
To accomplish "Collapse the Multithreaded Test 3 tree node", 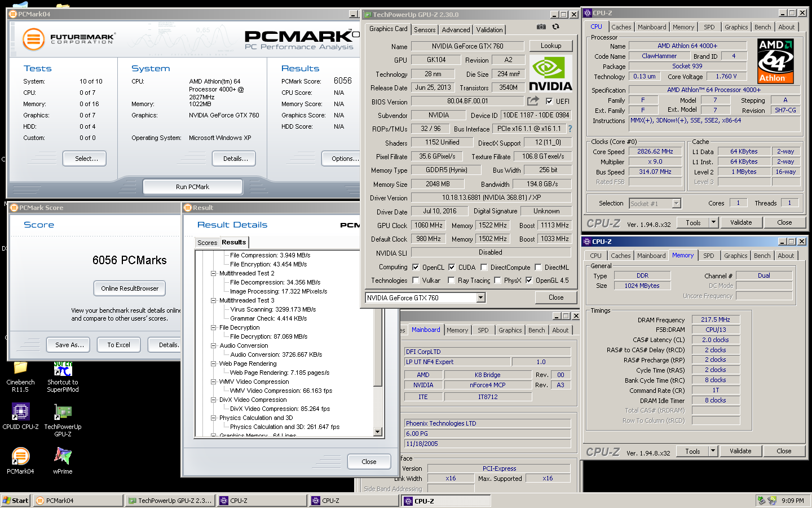I will point(214,300).
